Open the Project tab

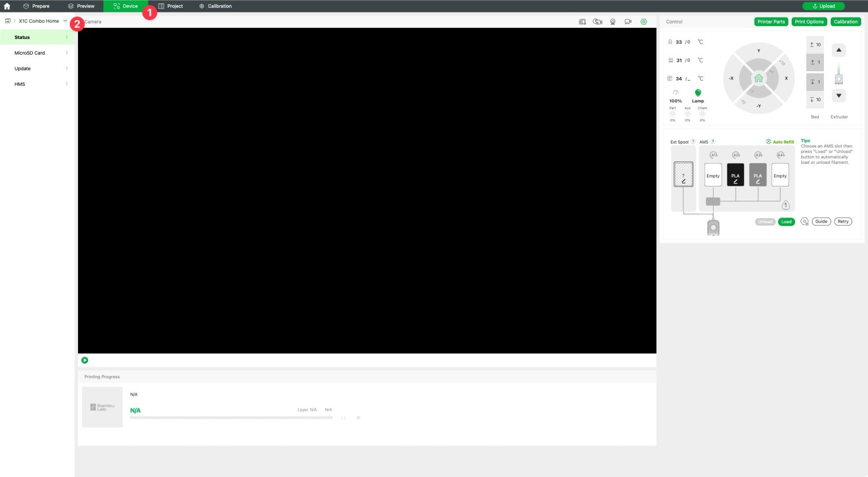point(171,6)
